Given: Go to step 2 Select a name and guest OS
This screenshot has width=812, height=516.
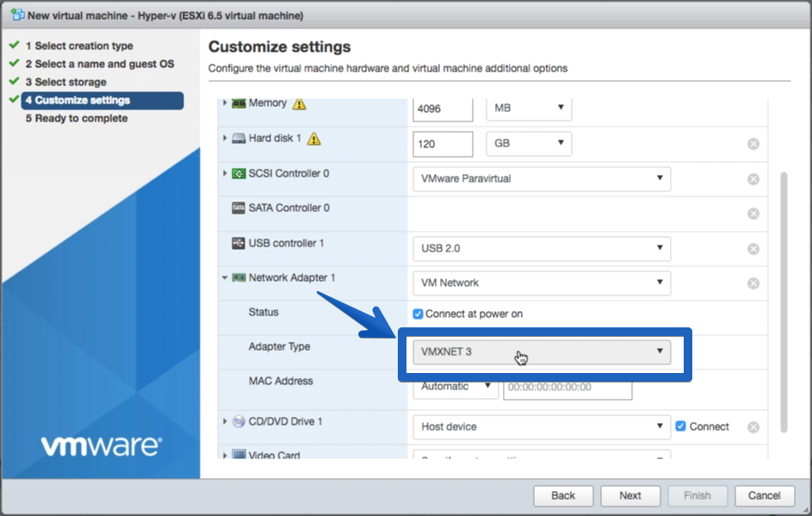Looking at the screenshot, I should pos(100,64).
